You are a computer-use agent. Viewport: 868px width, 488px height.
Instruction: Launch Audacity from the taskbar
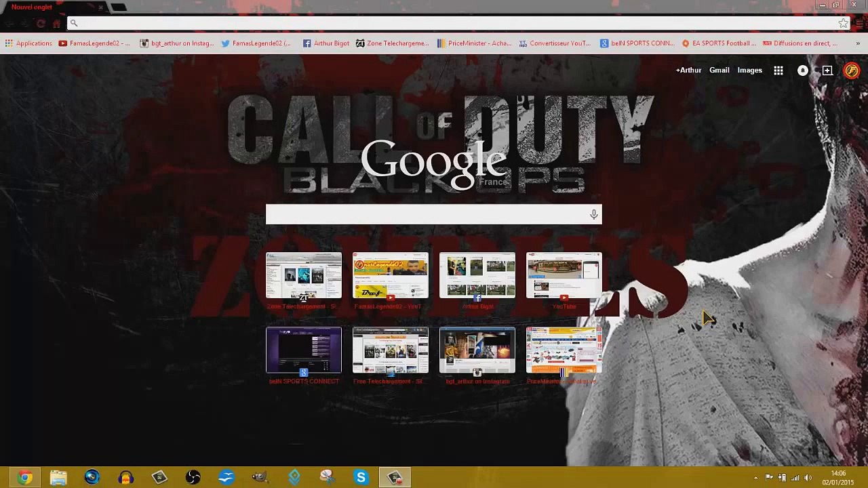125,478
